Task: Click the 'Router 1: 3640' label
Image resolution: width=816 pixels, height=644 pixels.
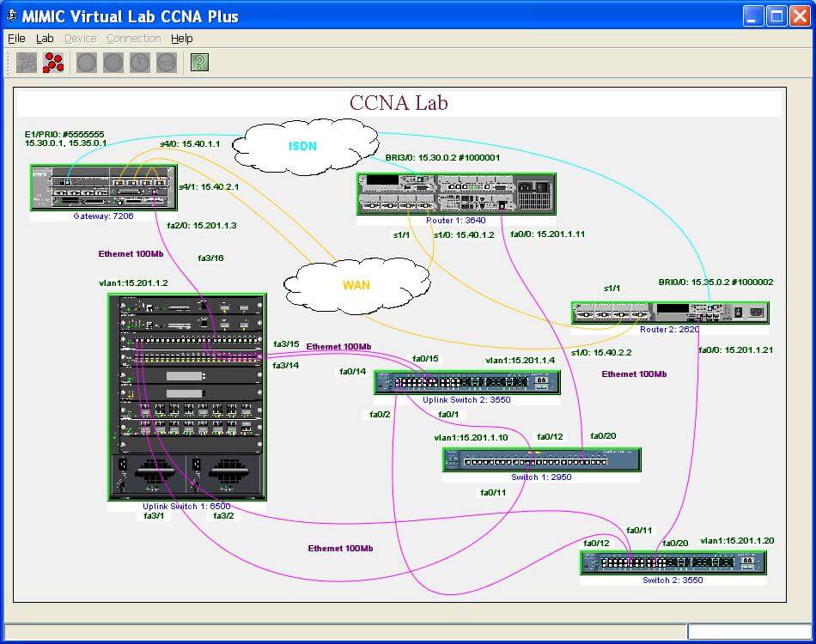Action: (456, 220)
